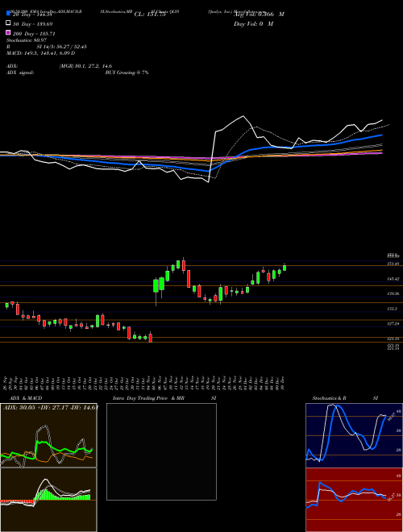Click the empty Intra Day Trading Price box

161,451
